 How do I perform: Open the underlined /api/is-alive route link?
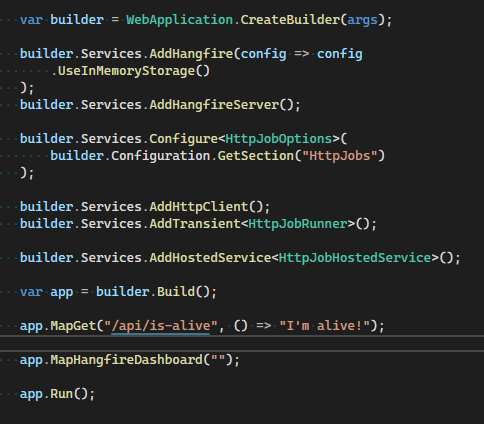click(160, 326)
